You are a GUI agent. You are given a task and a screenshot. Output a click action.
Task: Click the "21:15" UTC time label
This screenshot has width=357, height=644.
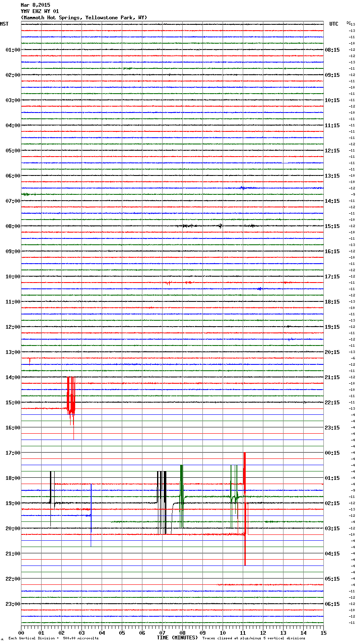coord(332,377)
